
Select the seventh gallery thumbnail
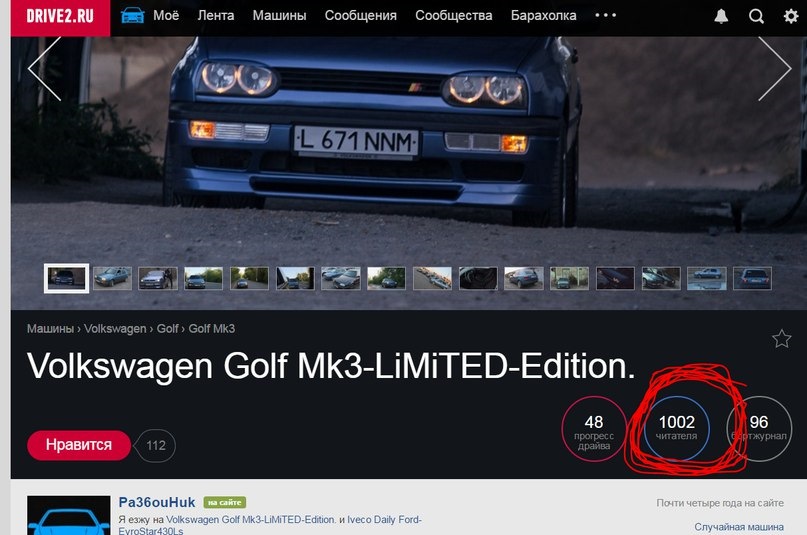point(341,278)
